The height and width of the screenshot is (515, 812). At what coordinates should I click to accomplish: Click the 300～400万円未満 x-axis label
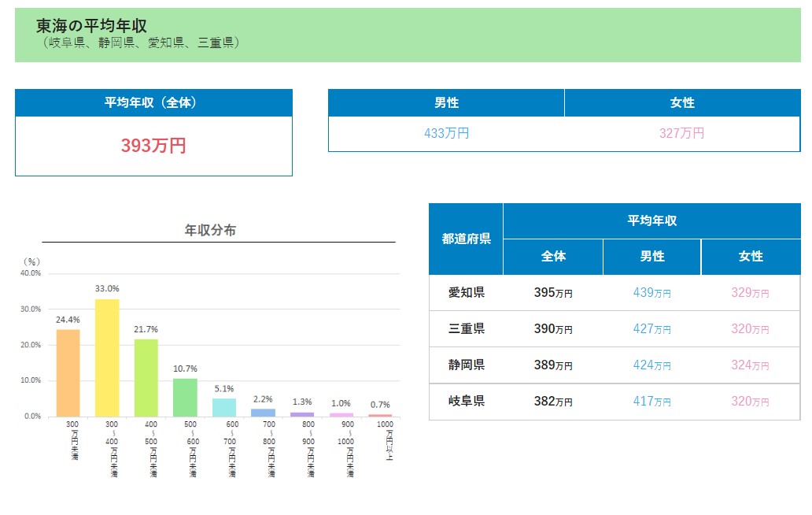pos(113,449)
